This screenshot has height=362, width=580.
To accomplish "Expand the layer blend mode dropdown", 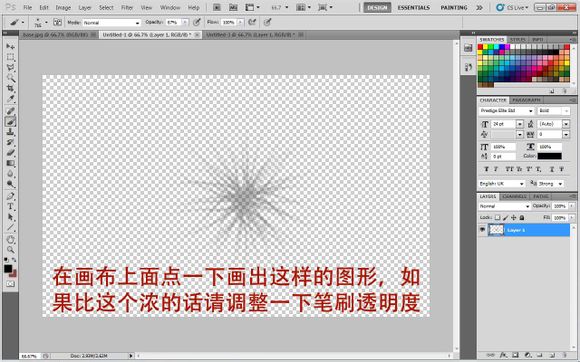I will (504, 206).
